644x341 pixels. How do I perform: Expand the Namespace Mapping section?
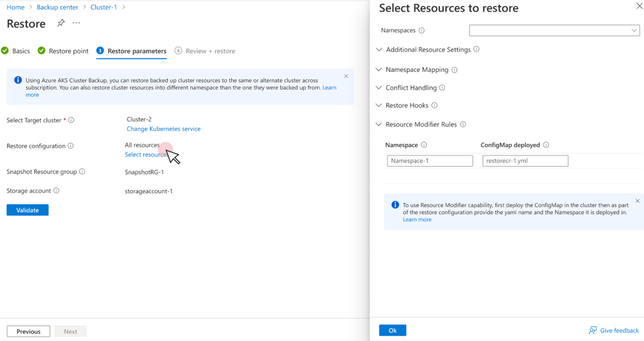379,69
